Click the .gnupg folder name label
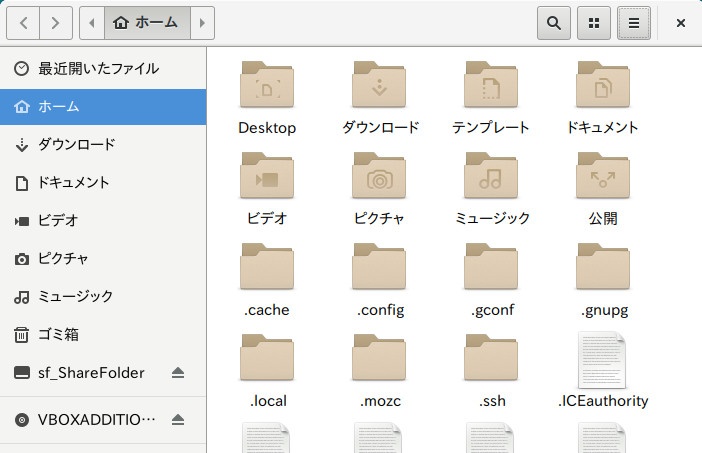Image resolution: width=702 pixels, height=453 pixels. coord(604,310)
